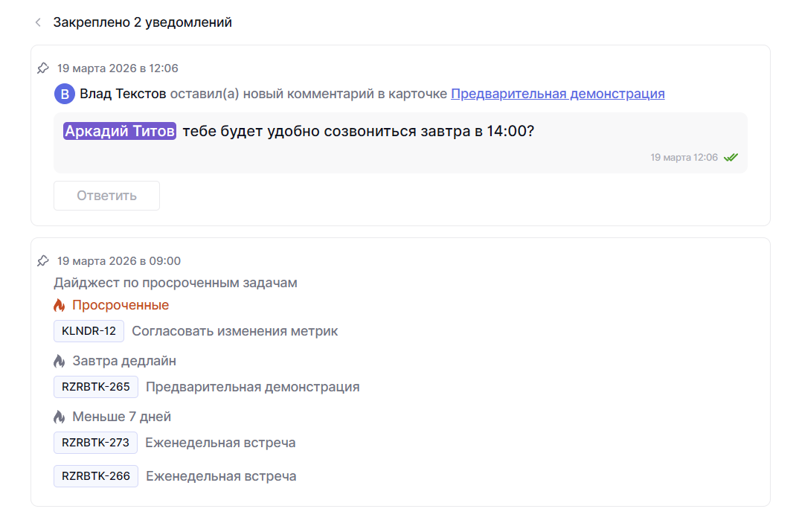The height and width of the screenshot is (532, 796).
Task: Unpin the 12:06 comment notification
Action: tap(43, 68)
